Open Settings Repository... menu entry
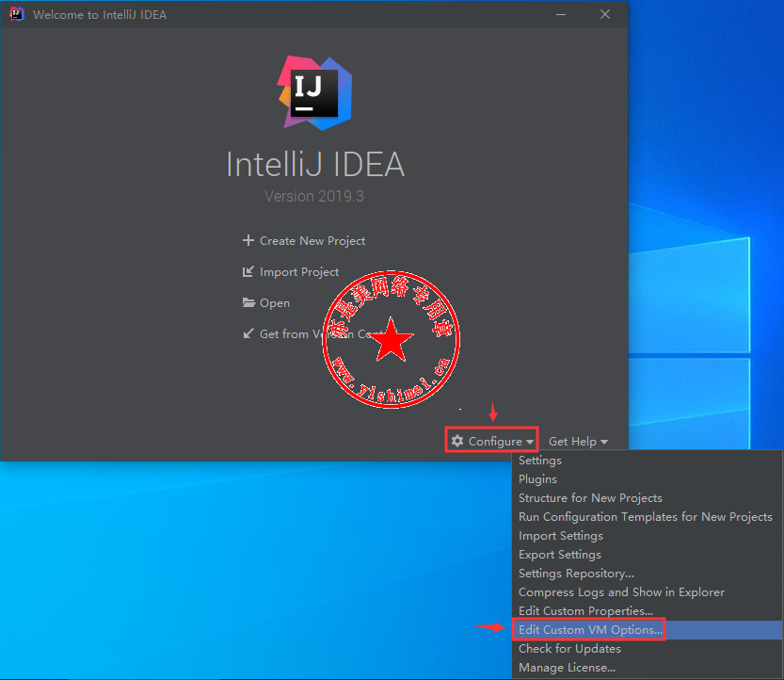784x680 pixels. point(648,574)
